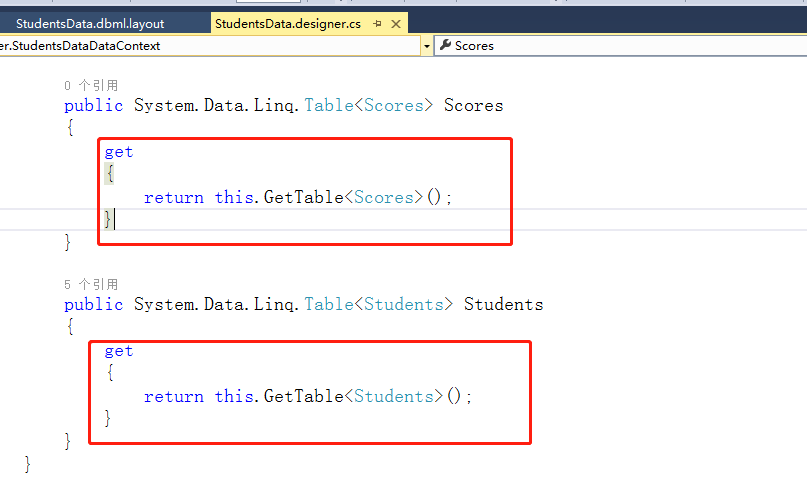Viewport: 807px width, 494px height.
Task: Click 'Scores' type argument in GetTable call
Action: coord(384,198)
